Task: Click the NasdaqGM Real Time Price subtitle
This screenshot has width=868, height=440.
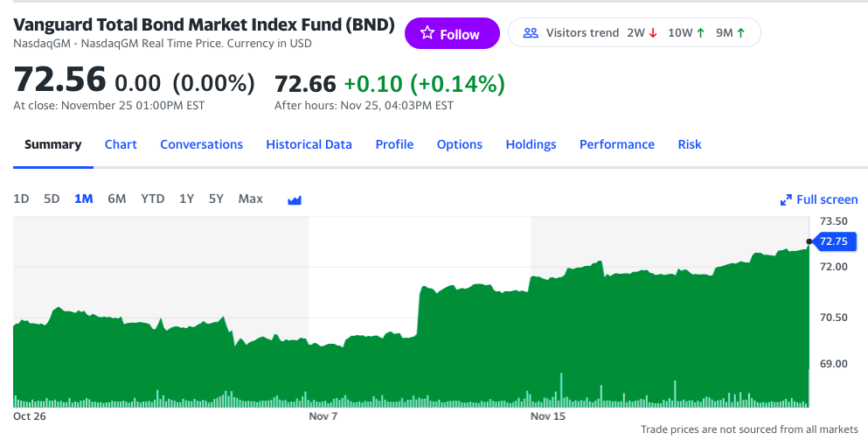Action: 163,43
